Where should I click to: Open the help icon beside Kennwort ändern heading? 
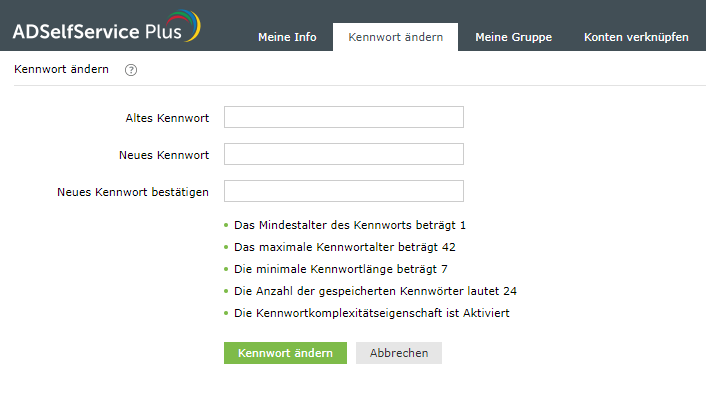pyautogui.click(x=131, y=70)
